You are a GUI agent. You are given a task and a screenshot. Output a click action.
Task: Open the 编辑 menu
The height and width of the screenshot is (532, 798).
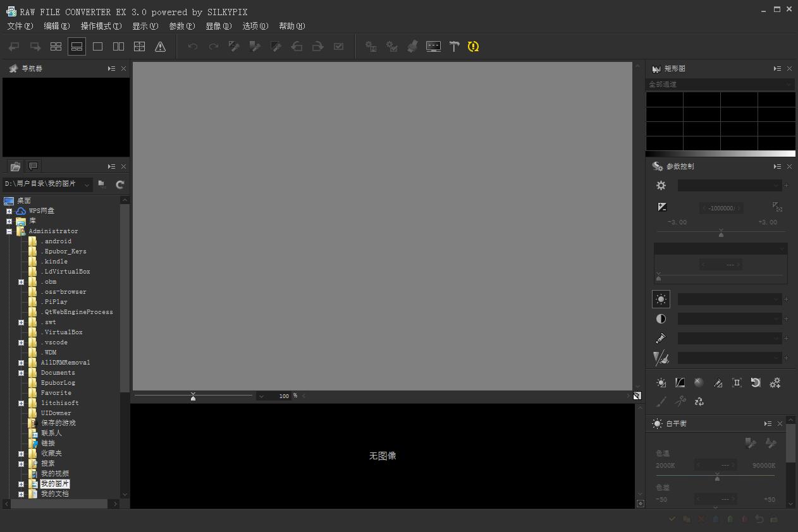pyautogui.click(x=56, y=26)
